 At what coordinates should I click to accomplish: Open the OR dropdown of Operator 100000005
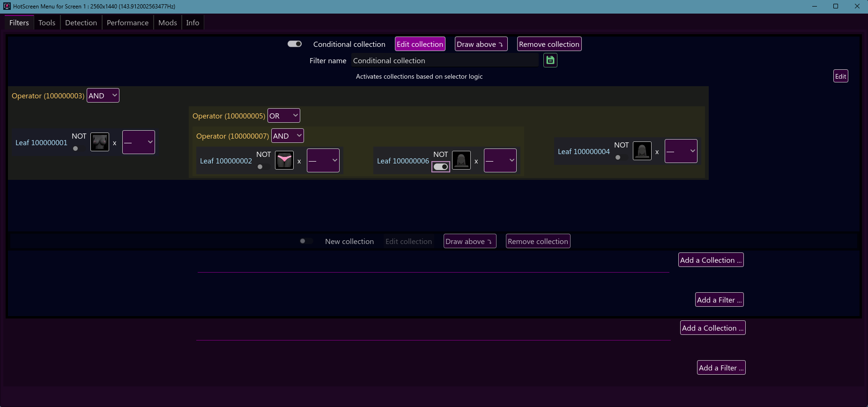click(284, 116)
